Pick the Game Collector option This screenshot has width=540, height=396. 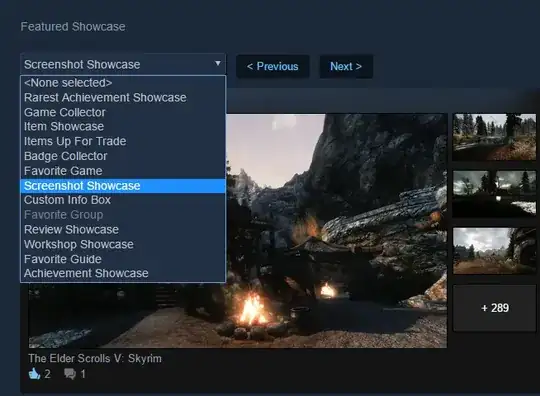tap(123, 112)
